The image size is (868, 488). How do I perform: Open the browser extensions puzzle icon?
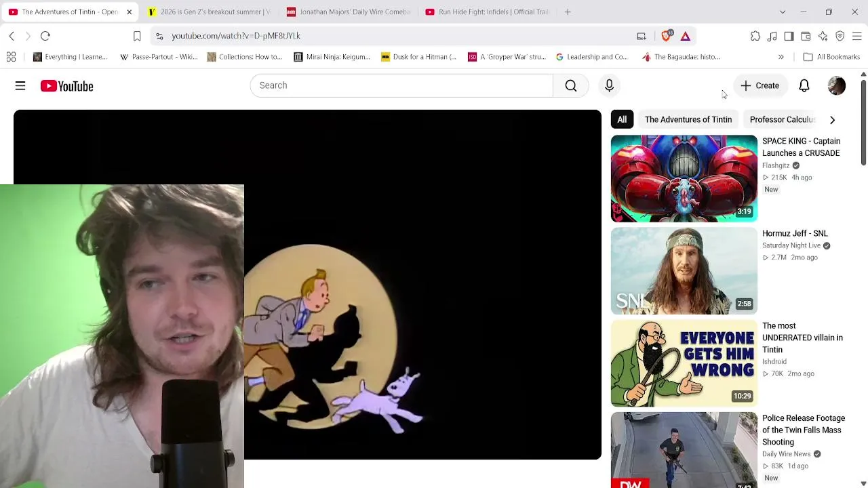coord(755,36)
